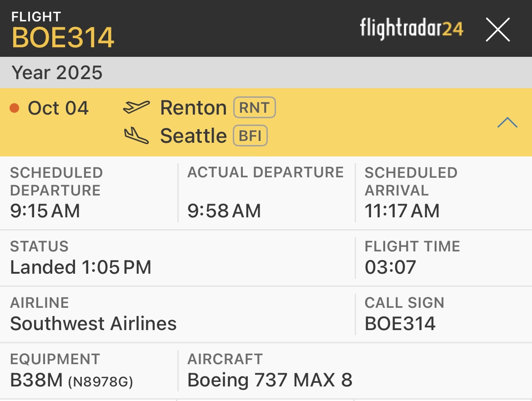Tap the Boeing 737 MAX 8 aircraft
The image size is (532, 401).
[x=270, y=380]
